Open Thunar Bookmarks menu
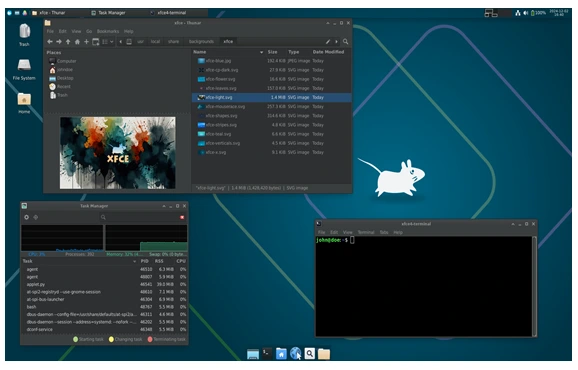This screenshot has width=578, height=370. 108,31
